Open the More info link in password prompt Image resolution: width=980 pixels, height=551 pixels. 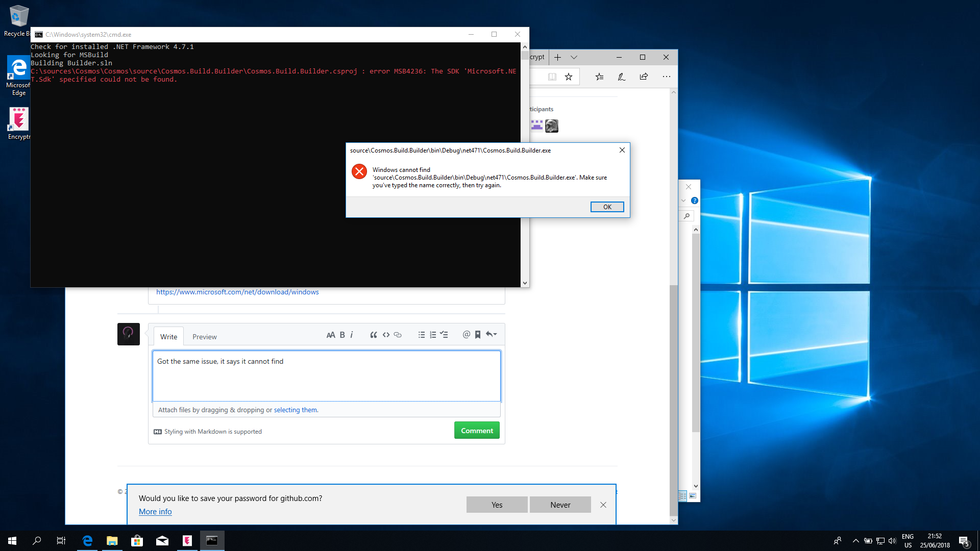pyautogui.click(x=155, y=511)
